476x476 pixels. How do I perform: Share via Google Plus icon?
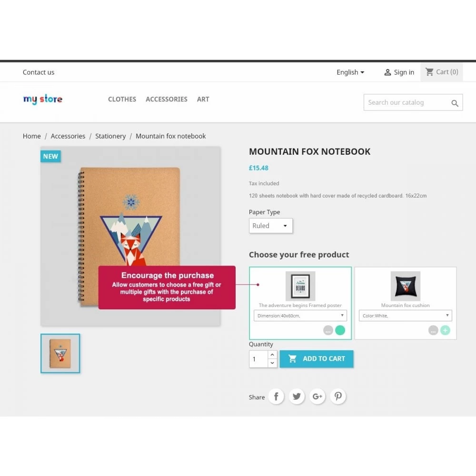pos(317,397)
